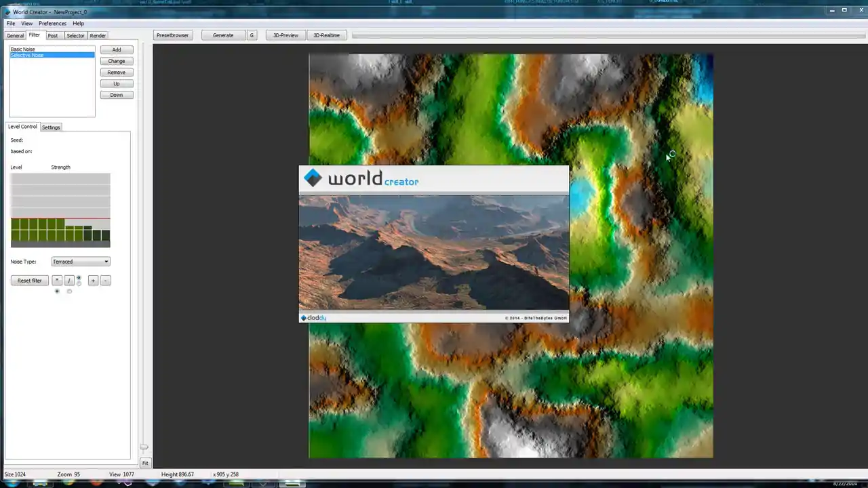This screenshot has height=488, width=868.
Task: Open the View menu
Action: pyautogui.click(x=26, y=24)
